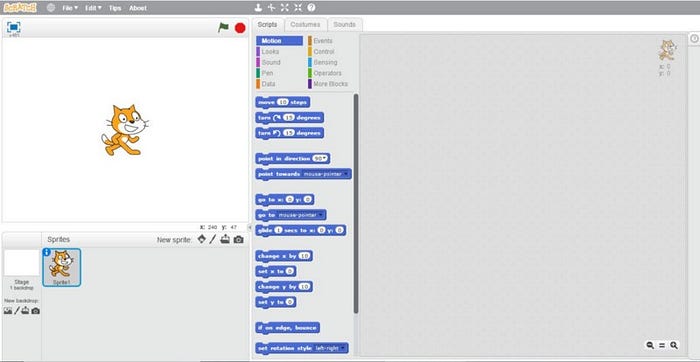Click the red stop button

(240, 28)
